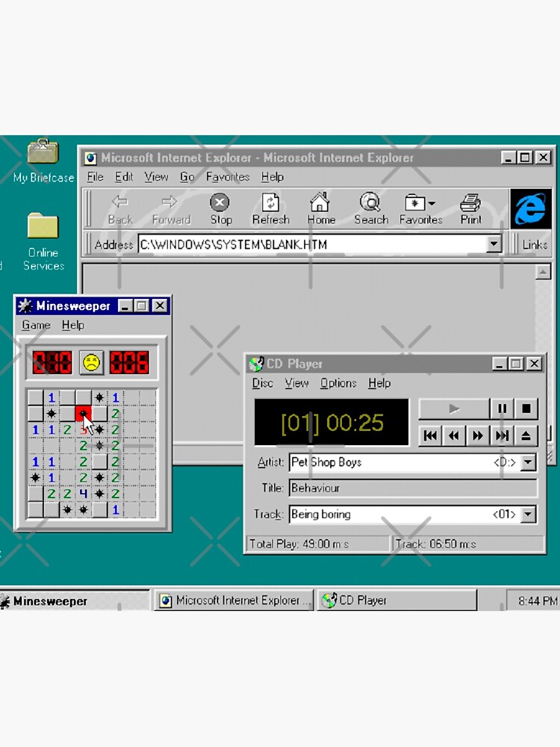
Task: Click the Links bar in Internet Explorer
Action: pos(535,244)
